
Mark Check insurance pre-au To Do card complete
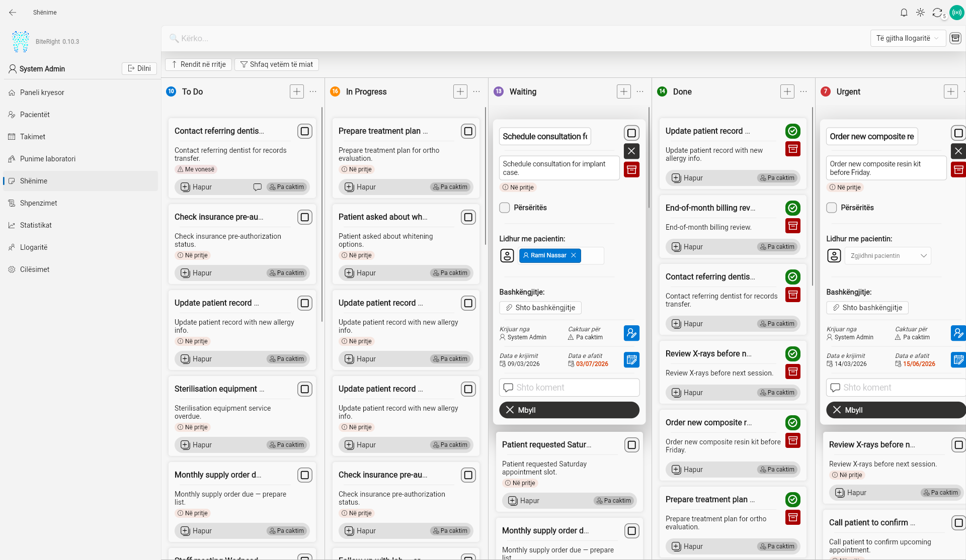coord(305,217)
